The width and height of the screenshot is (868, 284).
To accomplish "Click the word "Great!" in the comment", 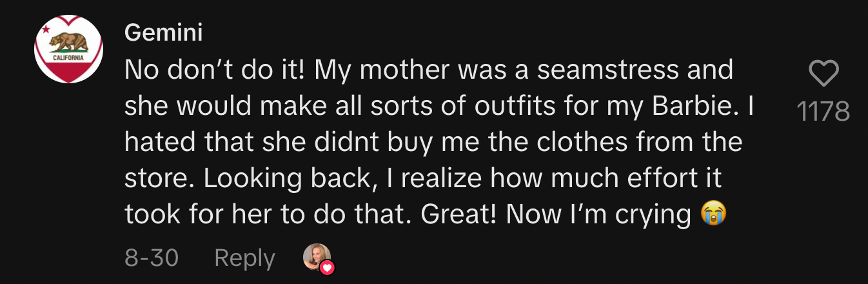I will [x=459, y=214].
